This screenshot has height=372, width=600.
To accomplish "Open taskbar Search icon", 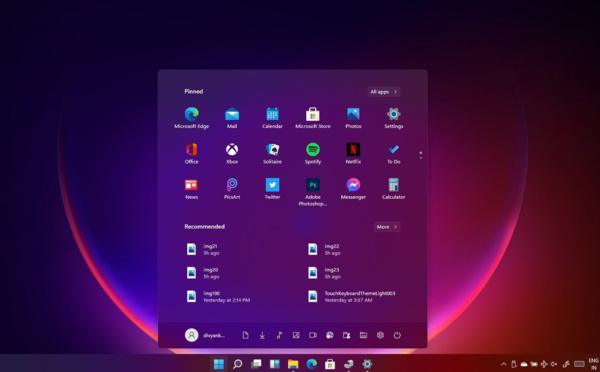I will (x=237, y=364).
